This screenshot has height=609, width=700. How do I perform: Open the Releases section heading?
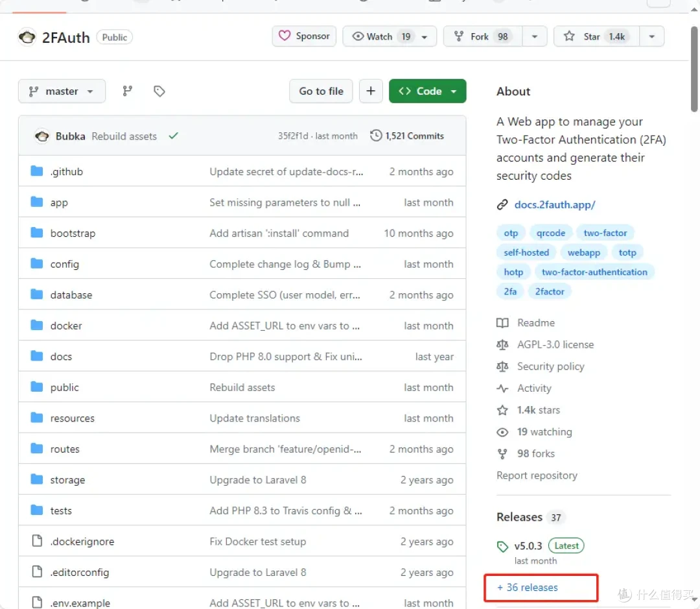coord(519,517)
